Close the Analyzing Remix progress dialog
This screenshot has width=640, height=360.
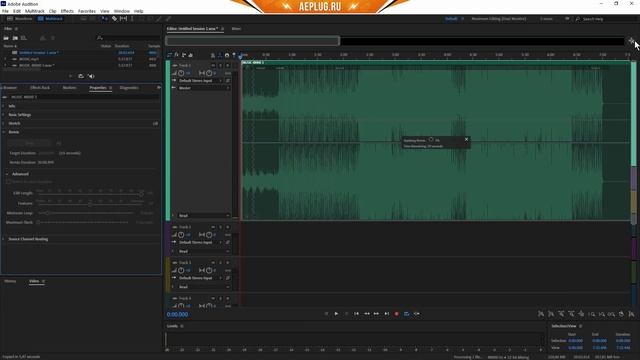pos(466,140)
